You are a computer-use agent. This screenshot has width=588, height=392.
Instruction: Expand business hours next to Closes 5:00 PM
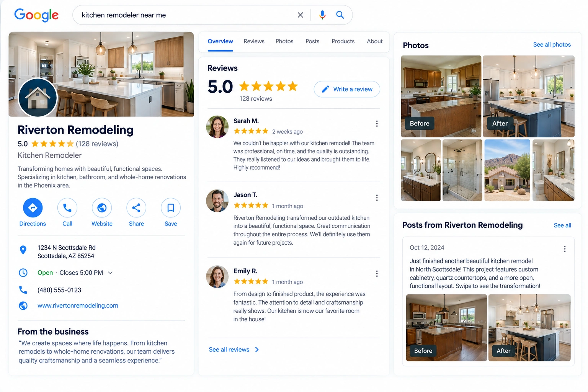tap(110, 273)
